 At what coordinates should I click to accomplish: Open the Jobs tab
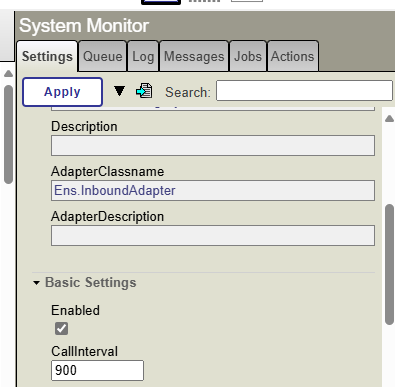point(248,56)
